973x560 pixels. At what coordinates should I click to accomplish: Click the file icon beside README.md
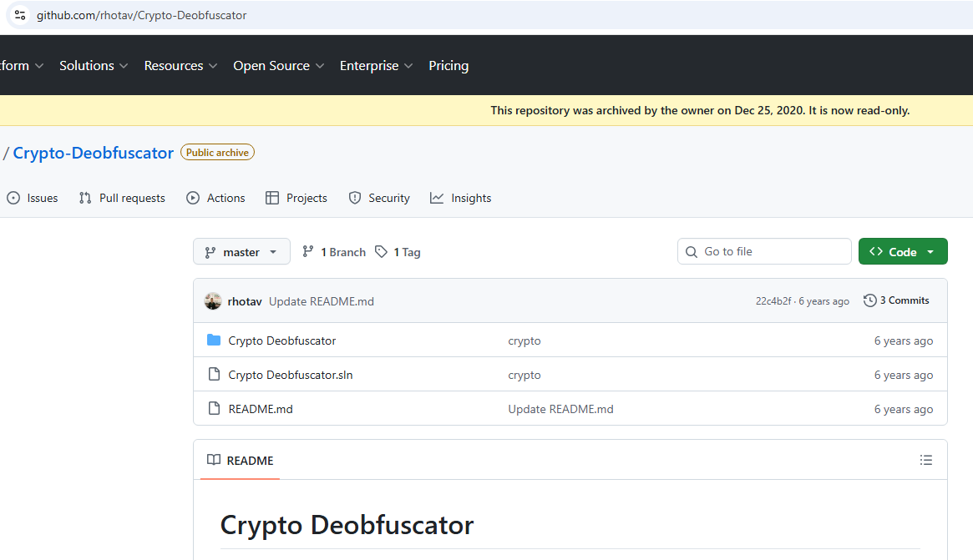point(214,409)
